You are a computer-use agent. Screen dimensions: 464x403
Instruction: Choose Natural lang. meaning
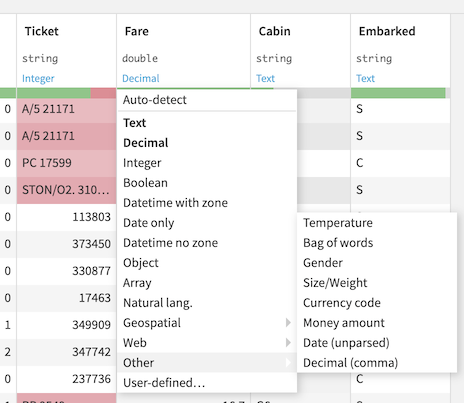tap(207, 303)
